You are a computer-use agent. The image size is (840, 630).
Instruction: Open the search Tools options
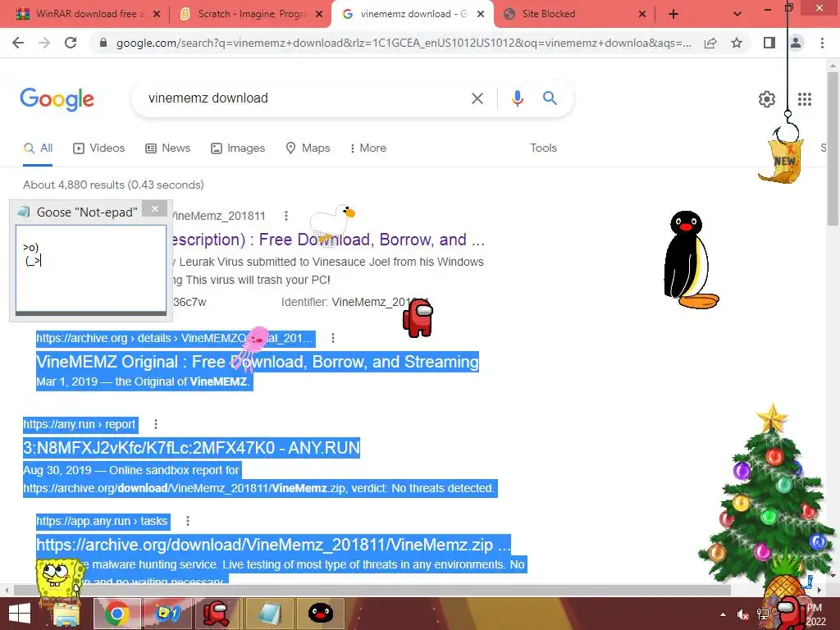543,148
